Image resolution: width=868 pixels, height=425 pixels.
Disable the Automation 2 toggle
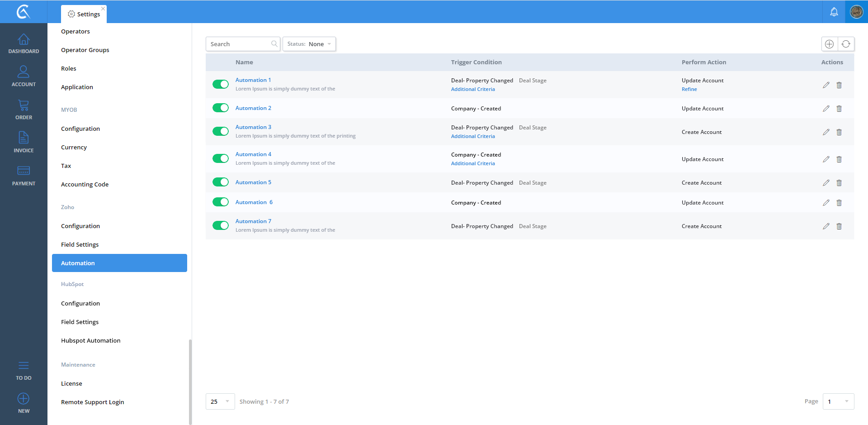click(221, 108)
